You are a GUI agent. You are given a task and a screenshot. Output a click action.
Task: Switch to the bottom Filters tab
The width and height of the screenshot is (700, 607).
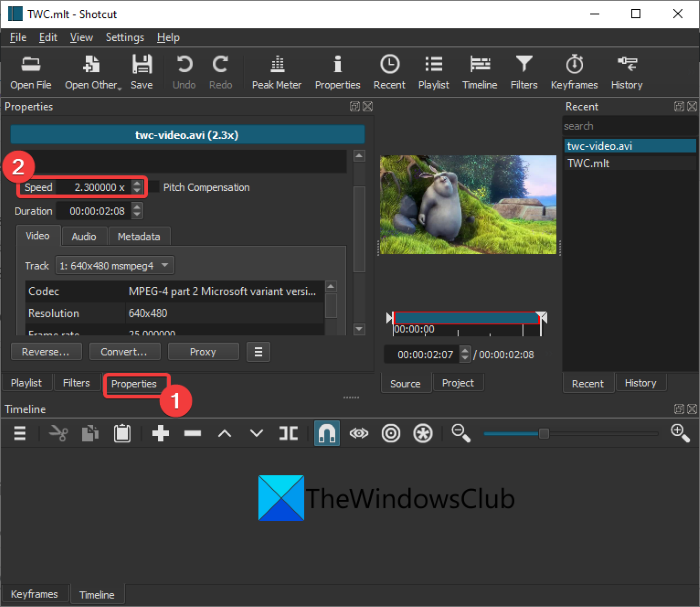(x=76, y=383)
